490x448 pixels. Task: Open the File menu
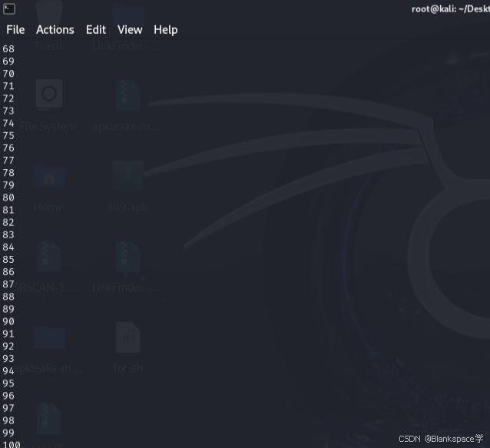coord(15,30)
